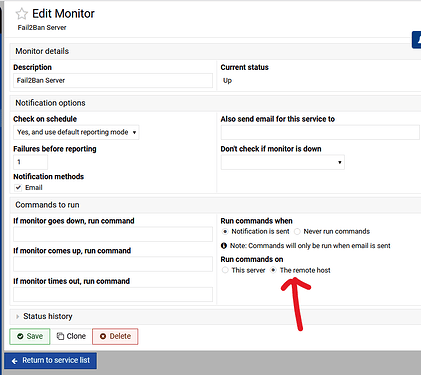Viewport: 421px width, 375px height.
Task: Clone this monitor
Action: (71, 336)
